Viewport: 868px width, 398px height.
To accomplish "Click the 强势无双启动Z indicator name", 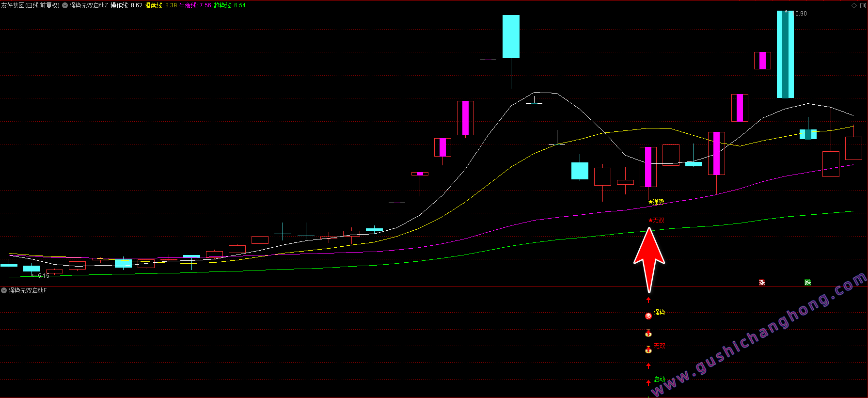I will [89, 6].
